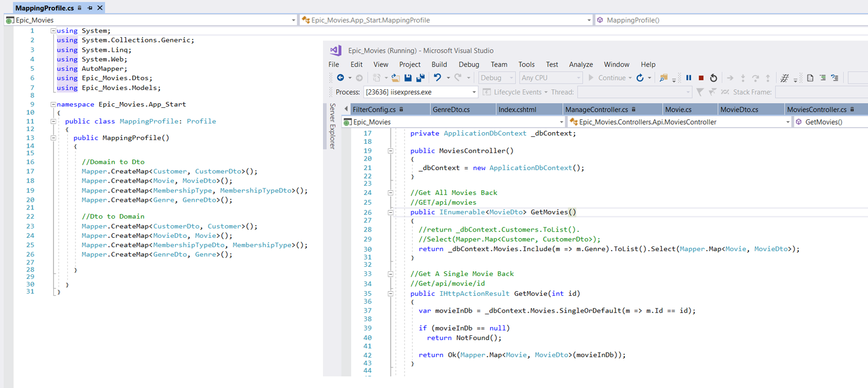
Task: Toggle pin on MappingProfile.cs tab
Action: coord(90,8)
